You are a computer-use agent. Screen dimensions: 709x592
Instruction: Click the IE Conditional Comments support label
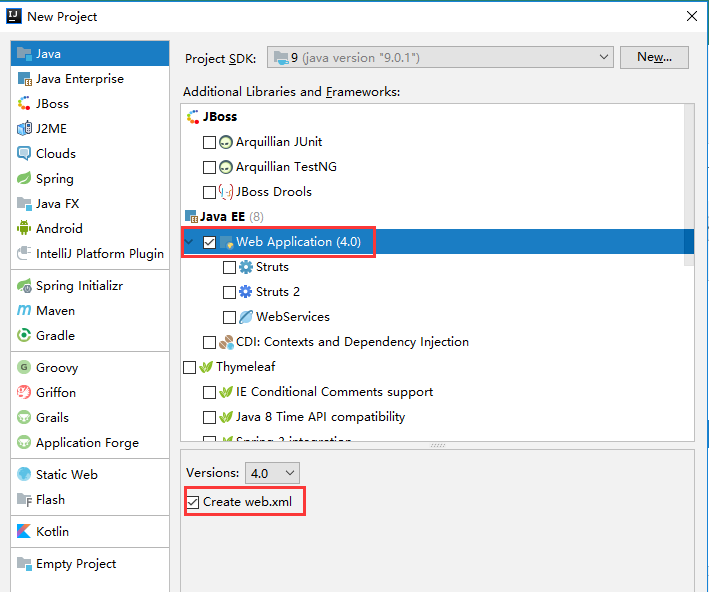(x=334, y=392)
